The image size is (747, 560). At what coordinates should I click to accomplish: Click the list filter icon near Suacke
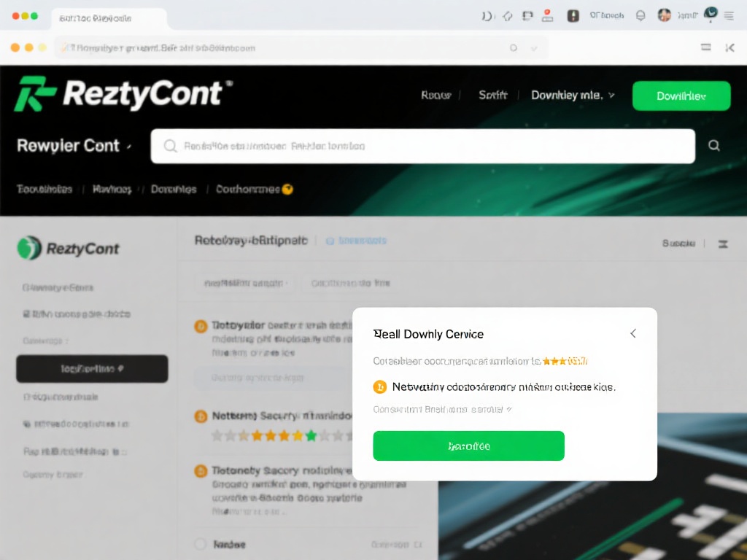[x=723, y=244]
